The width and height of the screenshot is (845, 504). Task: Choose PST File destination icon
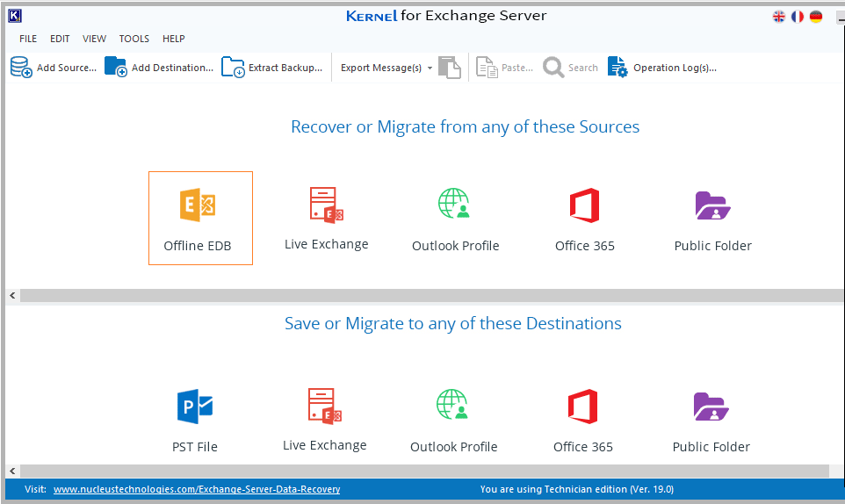pyautogui.click(x=195, y=406)
